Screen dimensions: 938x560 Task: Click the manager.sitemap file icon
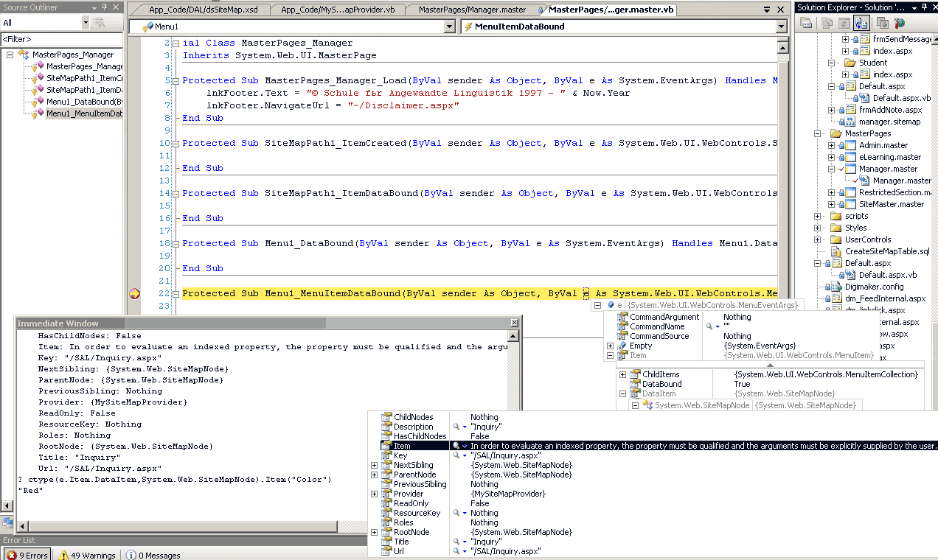tap(850, 122)
